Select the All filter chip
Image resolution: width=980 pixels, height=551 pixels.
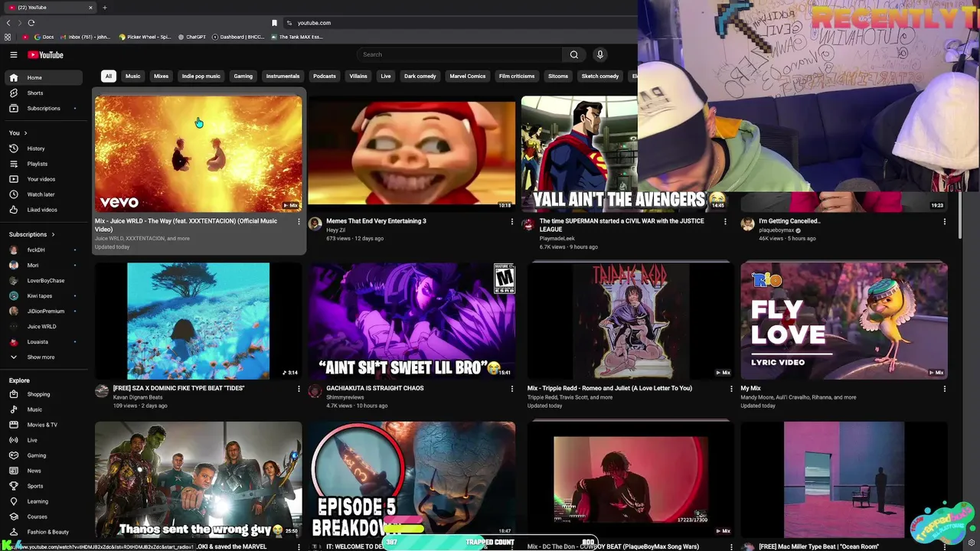point(109,76)
